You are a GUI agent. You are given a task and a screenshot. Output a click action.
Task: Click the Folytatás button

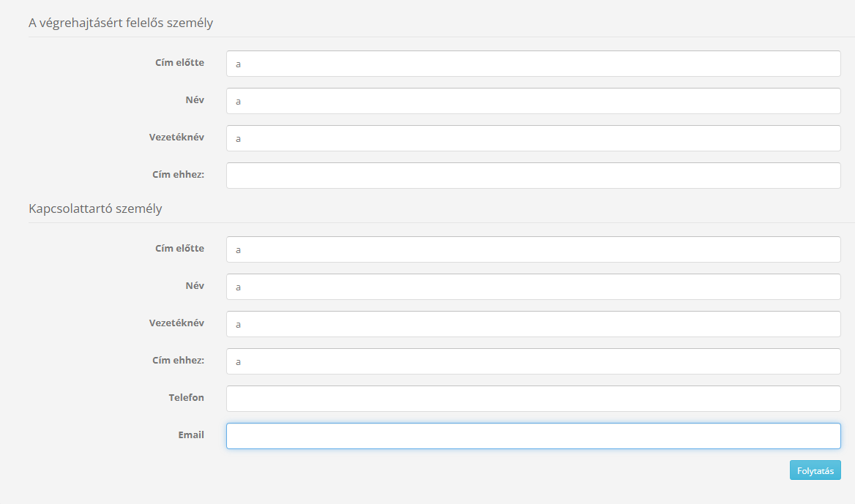[815, 470]
